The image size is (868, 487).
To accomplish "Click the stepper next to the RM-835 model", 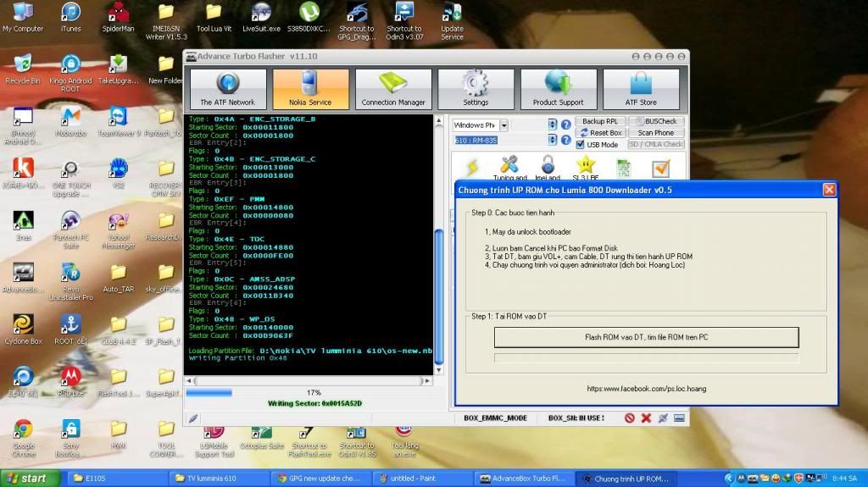I will [x=552, y=140].
